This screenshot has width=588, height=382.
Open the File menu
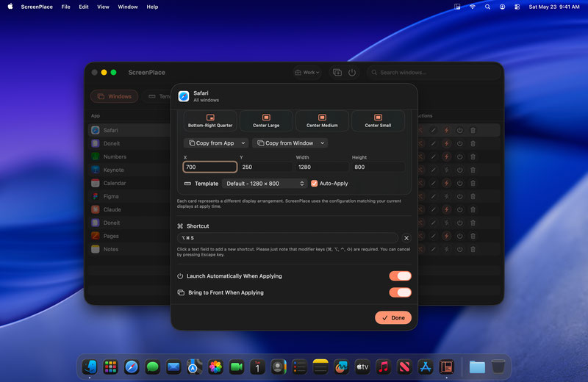[x=65, y=7]
